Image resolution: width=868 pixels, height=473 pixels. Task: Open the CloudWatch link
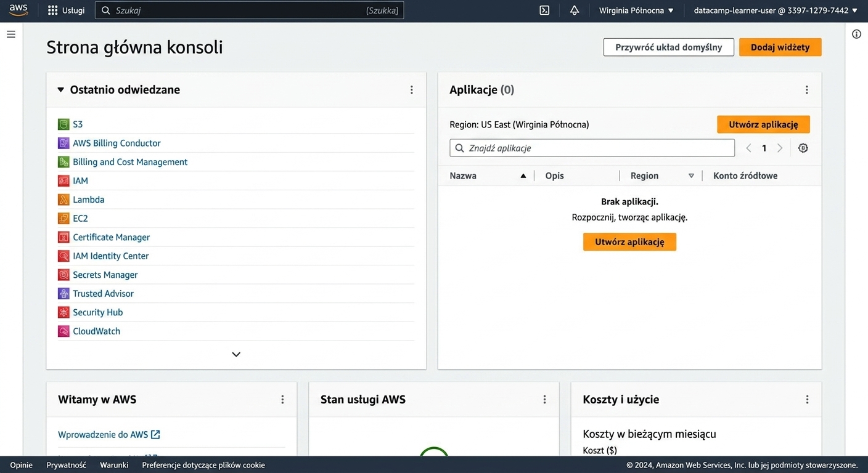tap(97, 331)
